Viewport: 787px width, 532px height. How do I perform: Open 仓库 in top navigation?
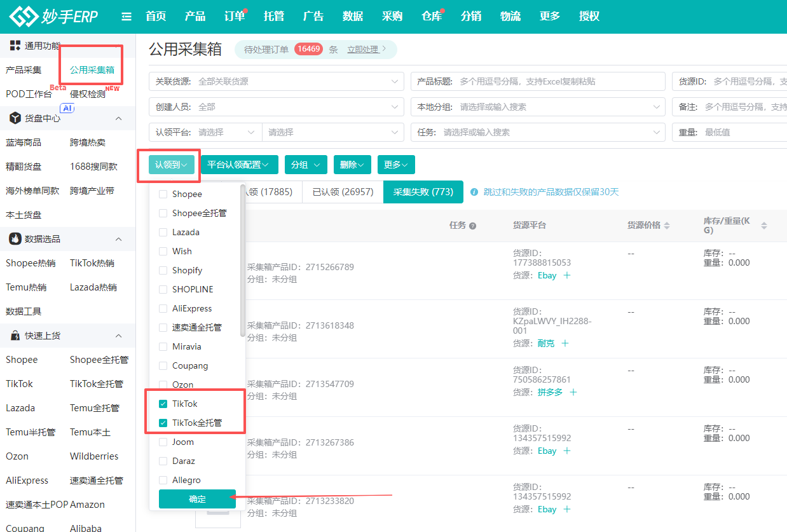(432, 17)
